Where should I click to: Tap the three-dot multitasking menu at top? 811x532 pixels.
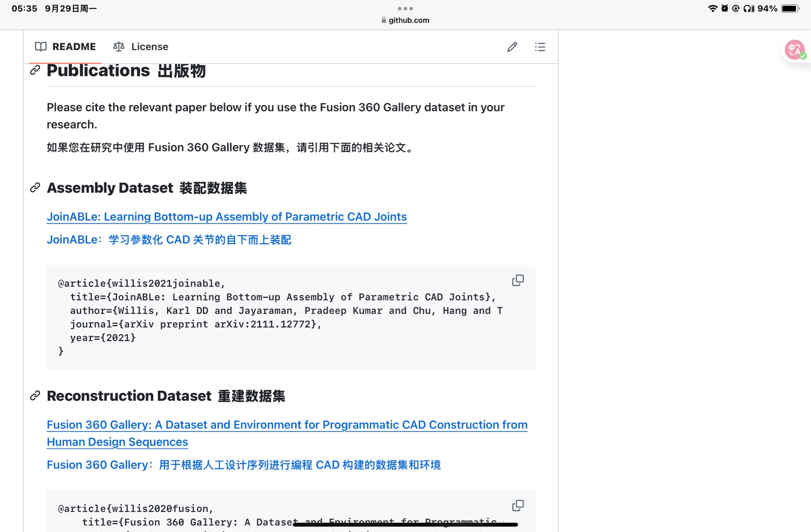coord(405,8)
